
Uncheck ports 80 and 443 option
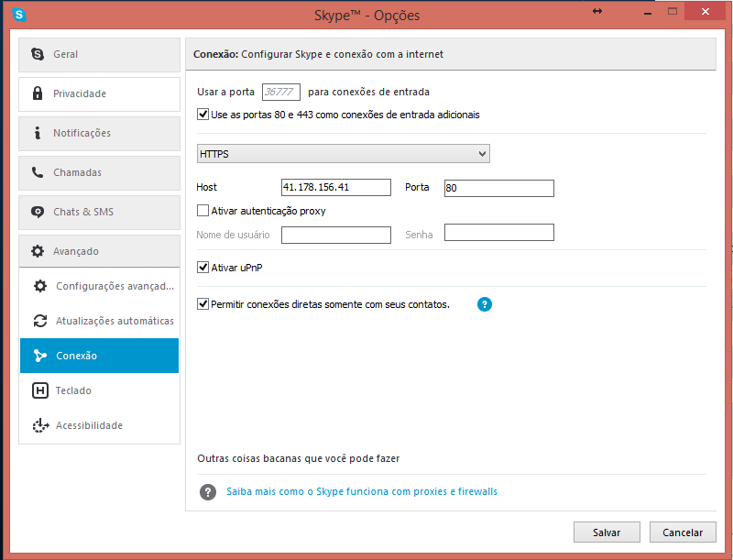[x=202, y=114]
